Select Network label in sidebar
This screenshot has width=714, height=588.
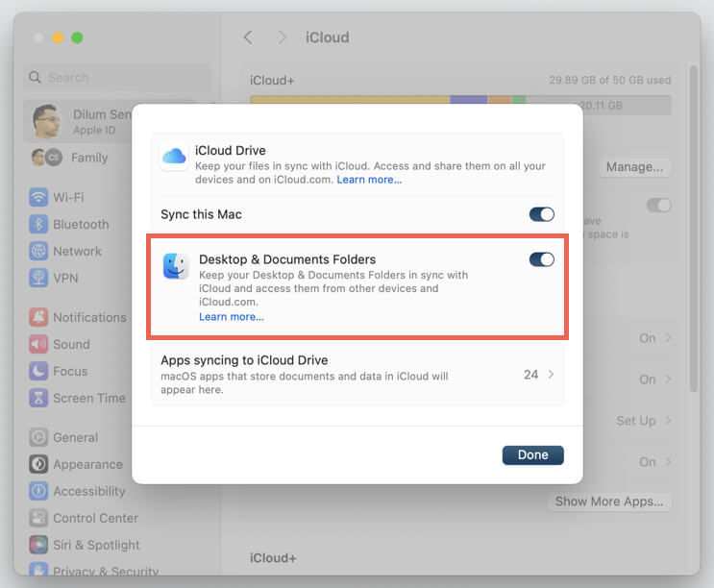[78, 251]
